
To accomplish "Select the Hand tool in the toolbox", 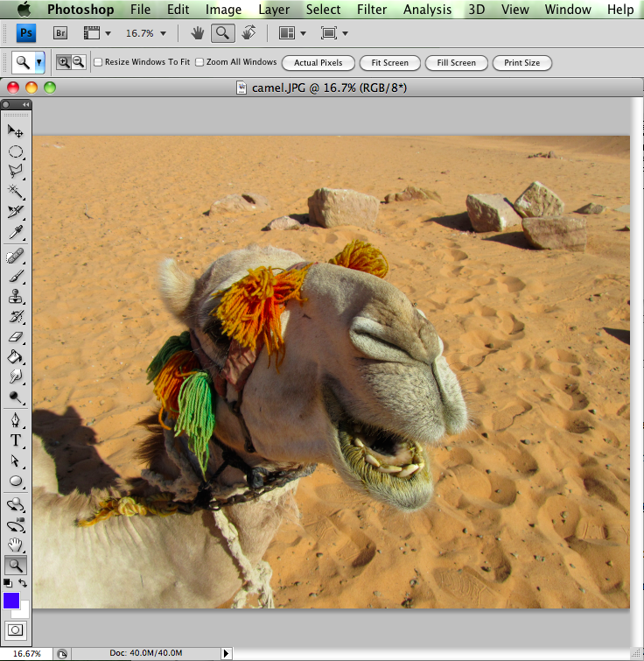I will pyautogui.click(x=16, y=545).
